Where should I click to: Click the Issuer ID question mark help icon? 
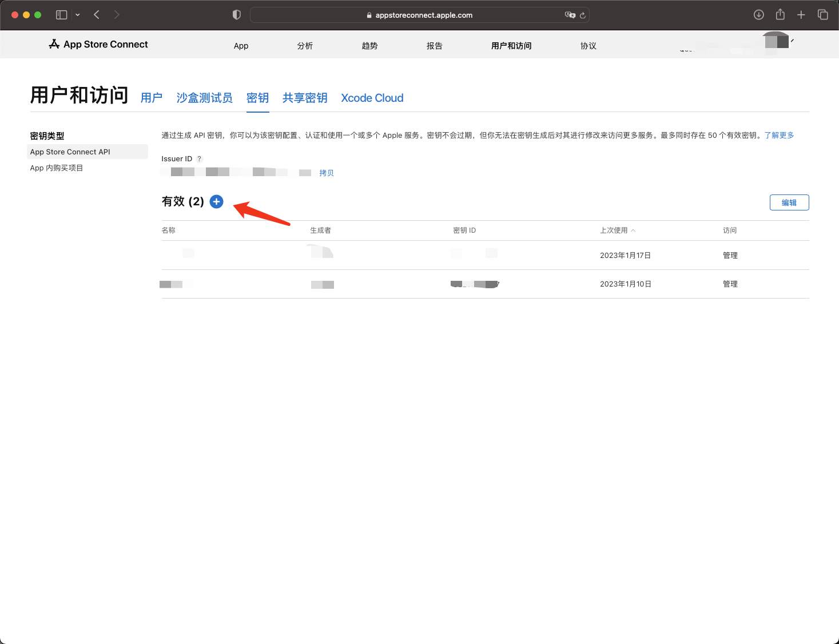200,159
